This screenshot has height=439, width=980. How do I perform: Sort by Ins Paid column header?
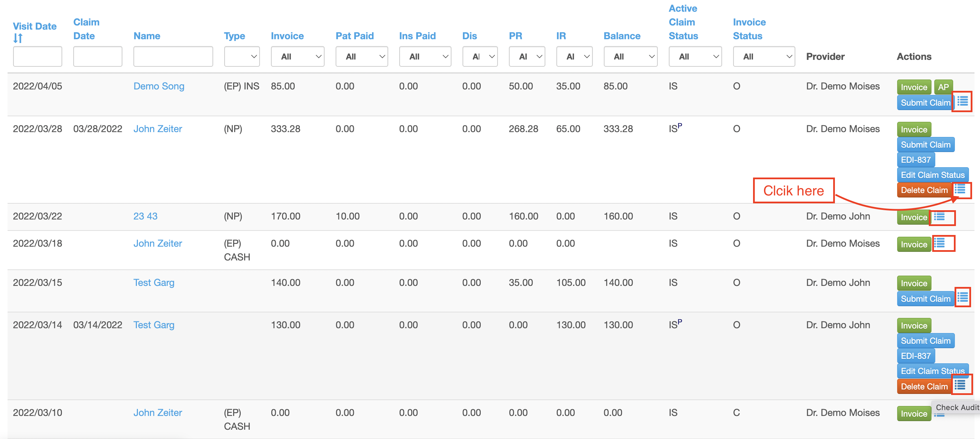point(417,36)
